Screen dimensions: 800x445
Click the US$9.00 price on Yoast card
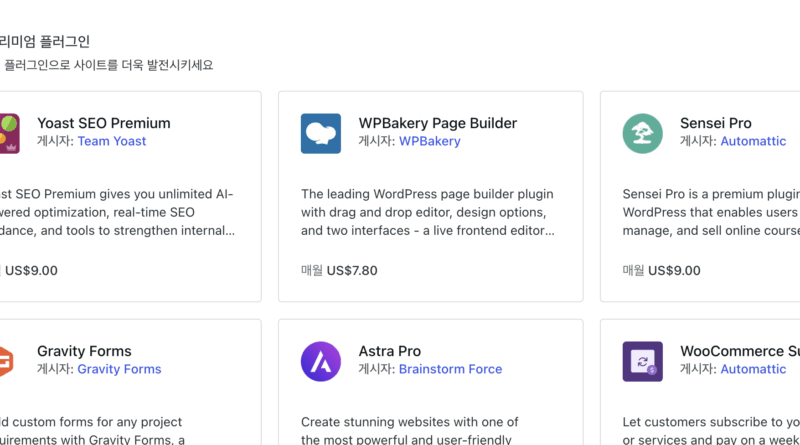pyautogui.click(x=31, y=270)
